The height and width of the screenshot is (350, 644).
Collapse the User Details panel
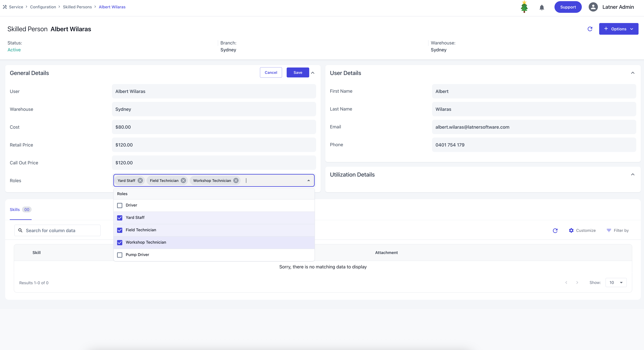pyautogui.click(x=633, y=73)
